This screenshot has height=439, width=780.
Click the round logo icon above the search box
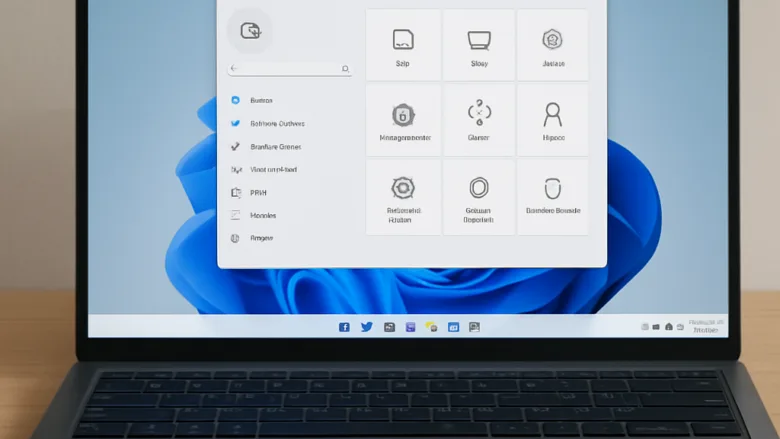pos(250,31)
